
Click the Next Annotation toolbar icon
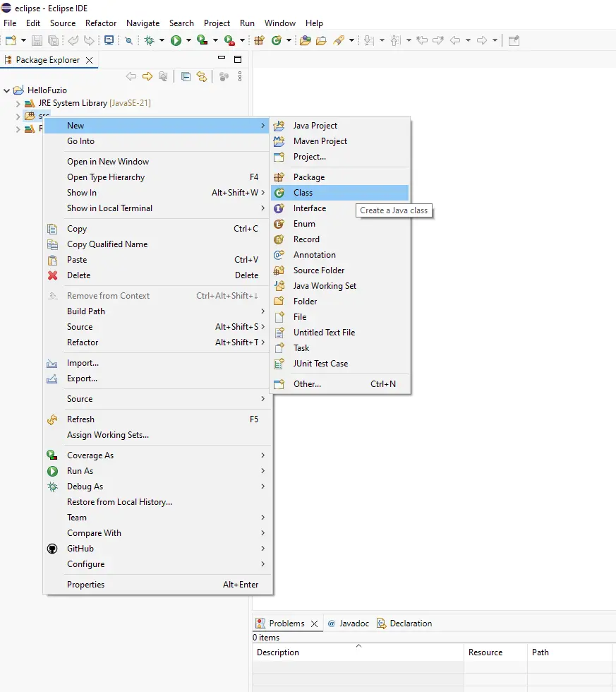[x=369, y=41]
